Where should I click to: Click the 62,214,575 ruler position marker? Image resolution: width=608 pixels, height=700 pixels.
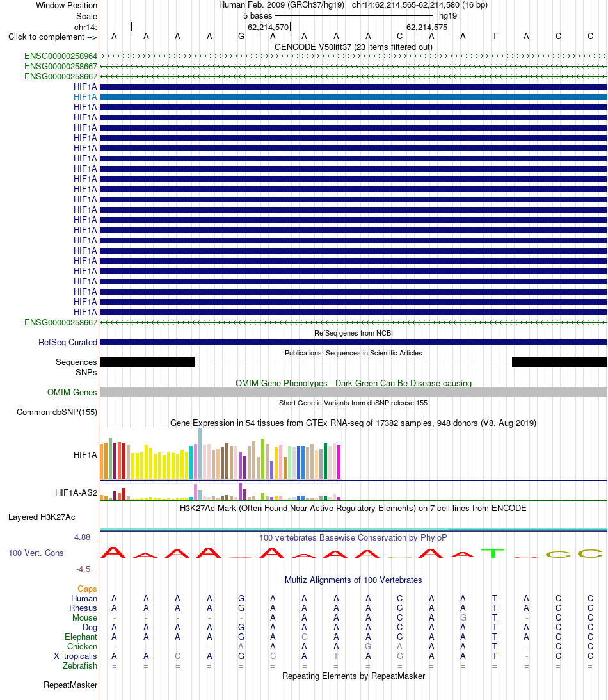coord(427,28)
